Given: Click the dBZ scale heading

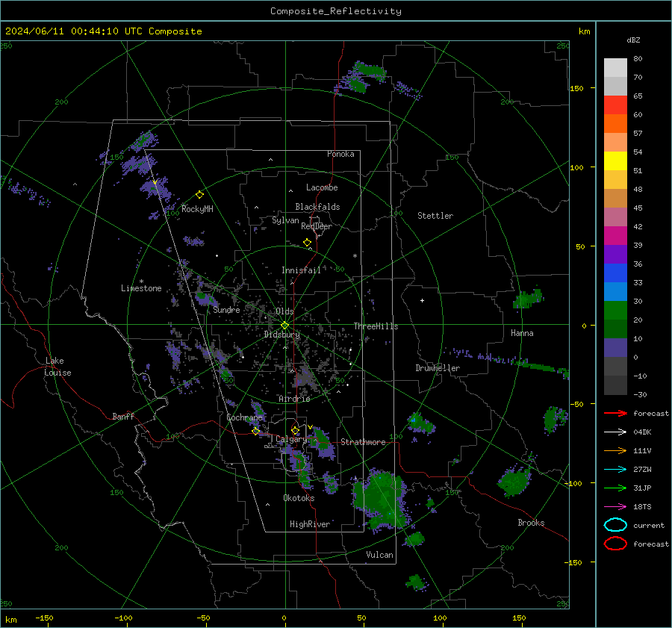Looking at the screenshot, I should 633,40.
